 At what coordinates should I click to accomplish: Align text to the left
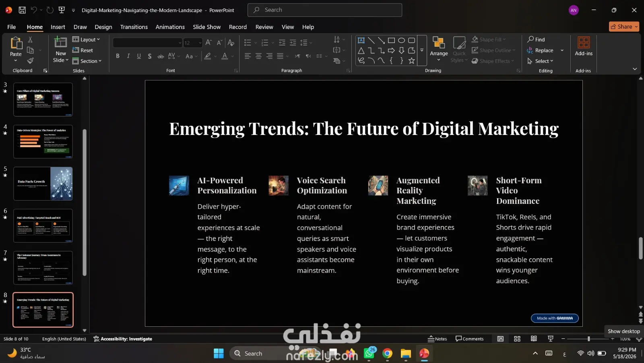[x=248, y=56]
